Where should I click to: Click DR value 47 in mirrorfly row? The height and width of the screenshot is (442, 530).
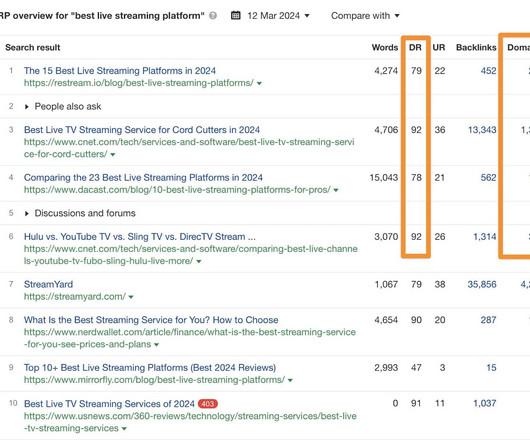(416, 367)
